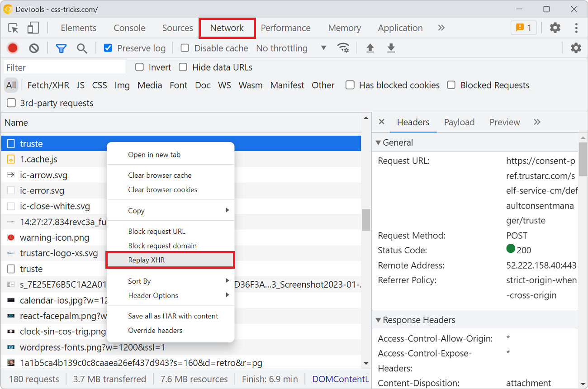Viewport: 588px width, 389px height.
Task: Activate the inspect element picker icon
Action: point(13,28)
